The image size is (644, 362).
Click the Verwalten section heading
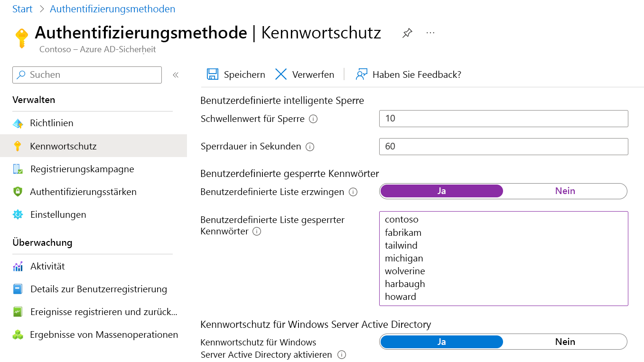point(34,100)
